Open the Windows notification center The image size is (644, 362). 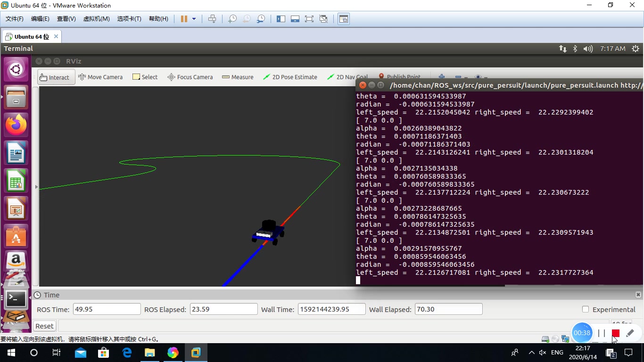click(628, 353)
